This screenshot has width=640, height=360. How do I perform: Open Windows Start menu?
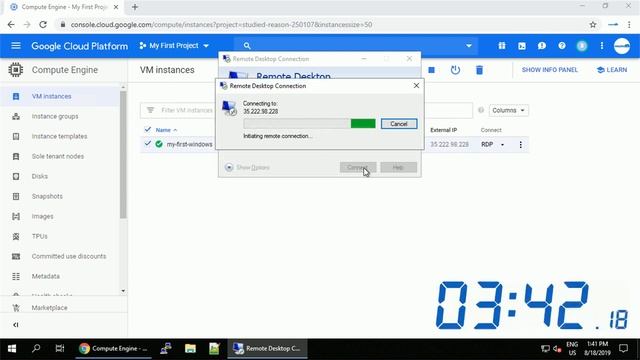12,349
